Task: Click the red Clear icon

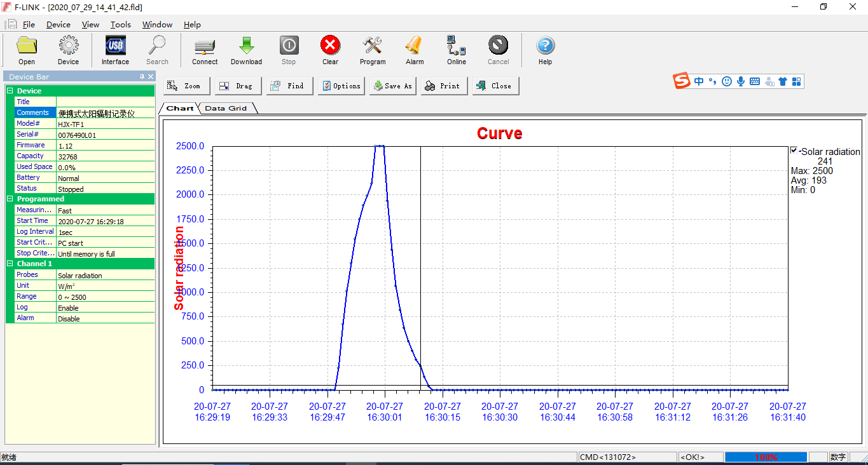Action: 330,46
